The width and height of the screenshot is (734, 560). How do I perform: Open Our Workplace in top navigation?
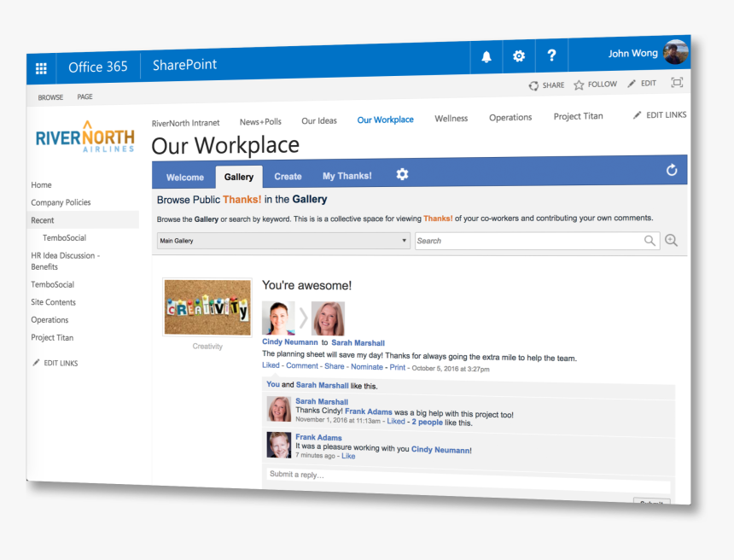pos(385,120)
